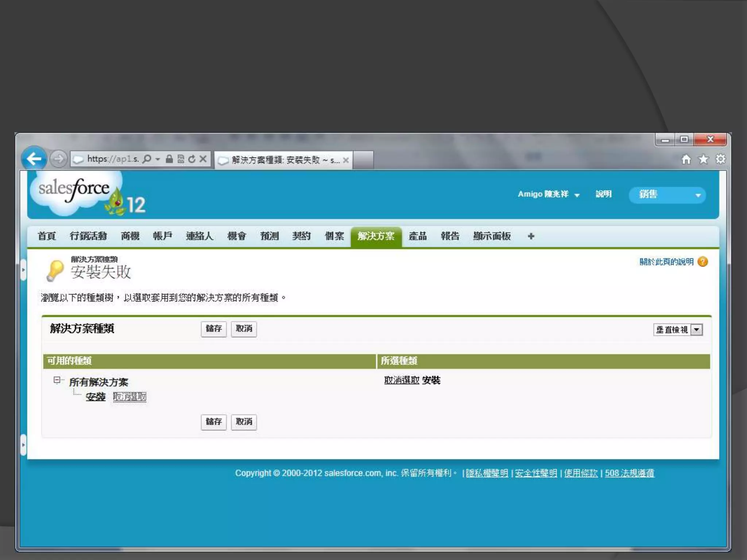Click the bottom 取消 button
The image size is (747, 560).
(244, 422)
